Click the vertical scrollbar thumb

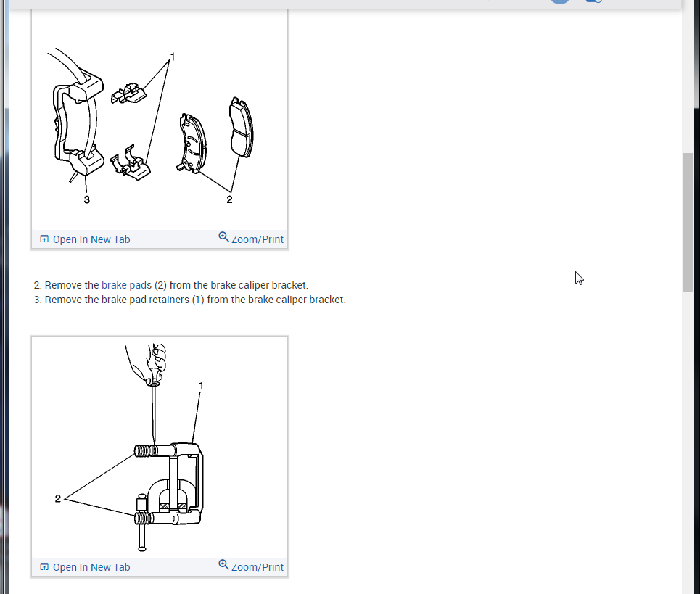(688, 222)
